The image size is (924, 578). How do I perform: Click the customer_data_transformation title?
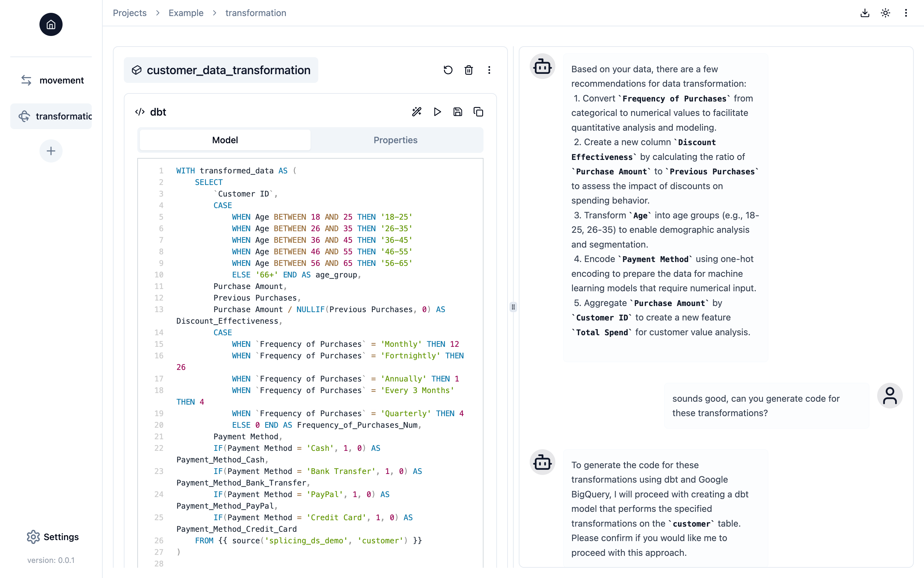228,70
